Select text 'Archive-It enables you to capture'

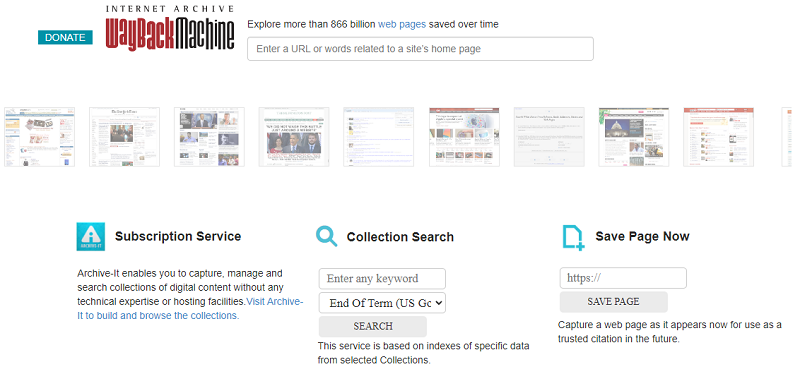click(x=148, y=273)
